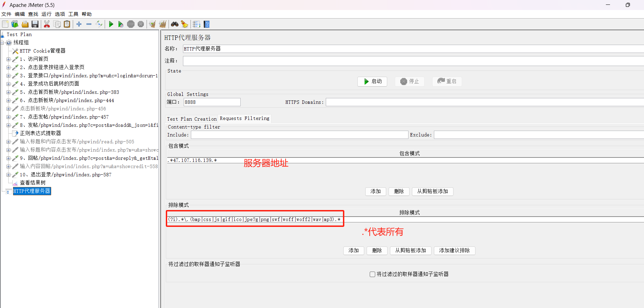This screenshot has width=644, height=308.
Task: Open the Templates icon in toolbar
Action: [x=15, y=24]
